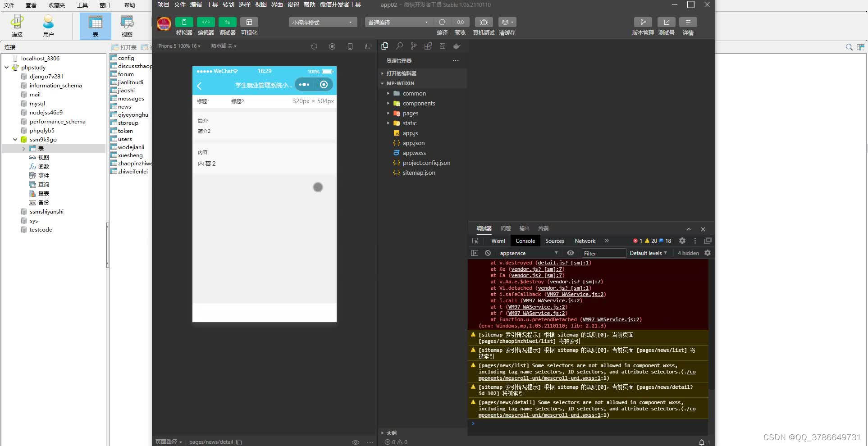Open the compile mode (普通编译) dropdown

[399, 22]
